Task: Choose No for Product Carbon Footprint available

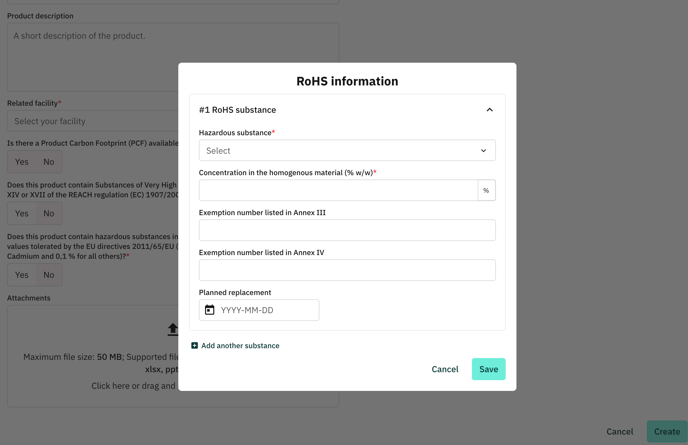Action: pos(49,162)
